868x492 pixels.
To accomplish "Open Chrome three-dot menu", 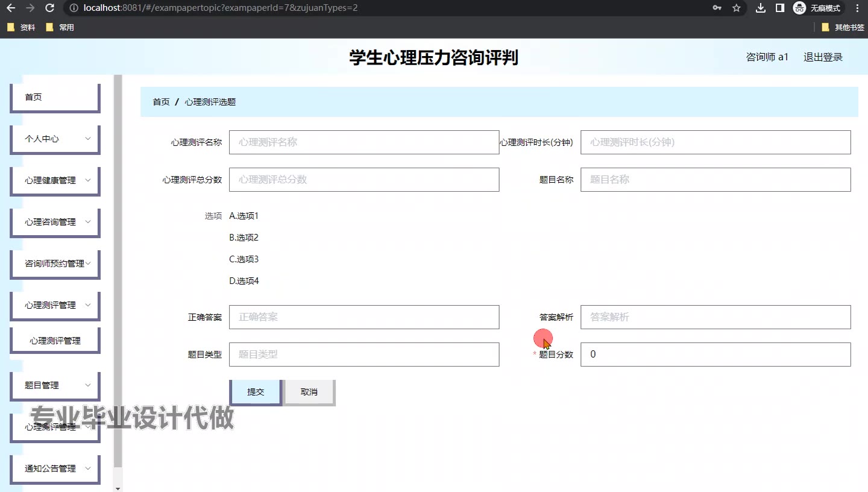I will (857, 8).
